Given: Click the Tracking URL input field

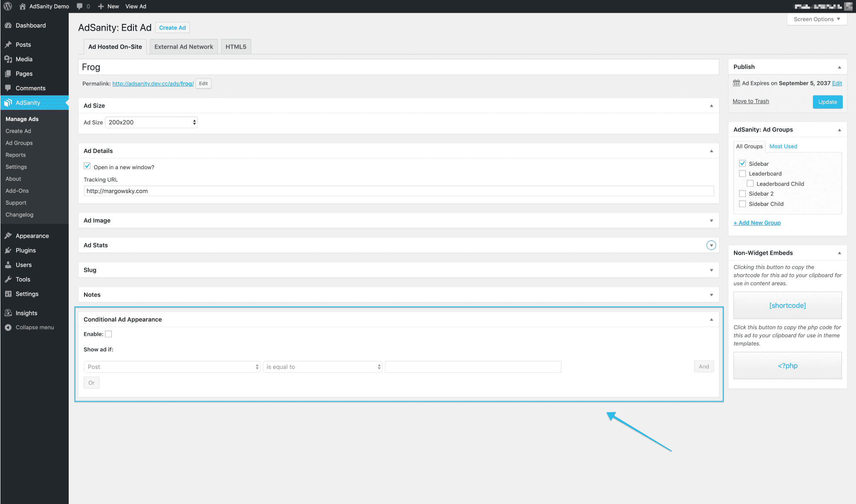Looking at the screenshot, I should click(399, 191).
